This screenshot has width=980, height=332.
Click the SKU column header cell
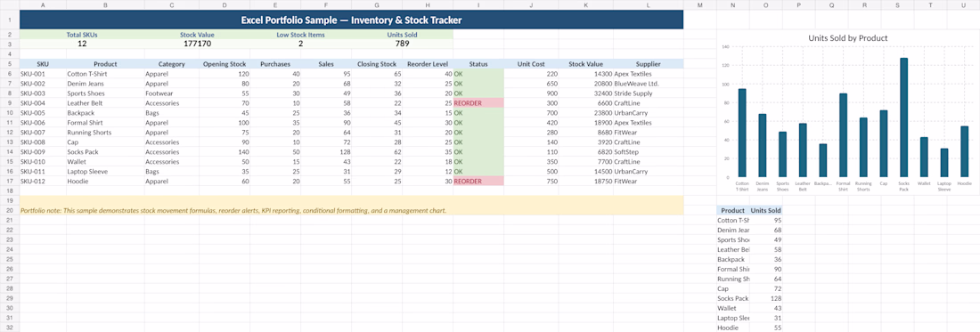(x=43, y=64)
